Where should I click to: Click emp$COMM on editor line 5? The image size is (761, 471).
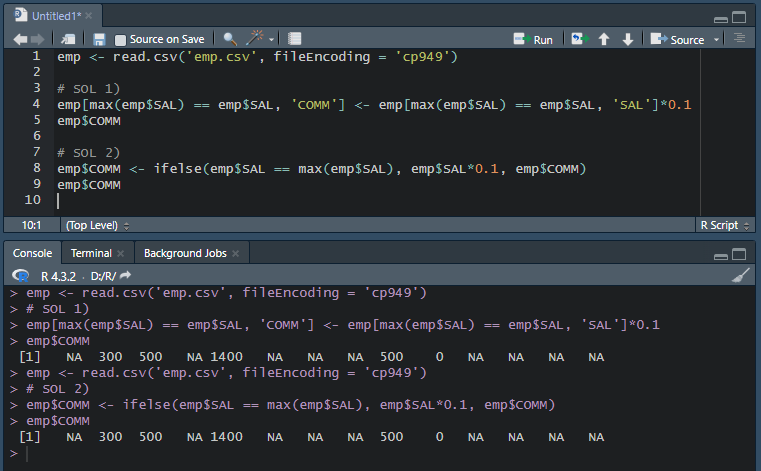point(89,121)
